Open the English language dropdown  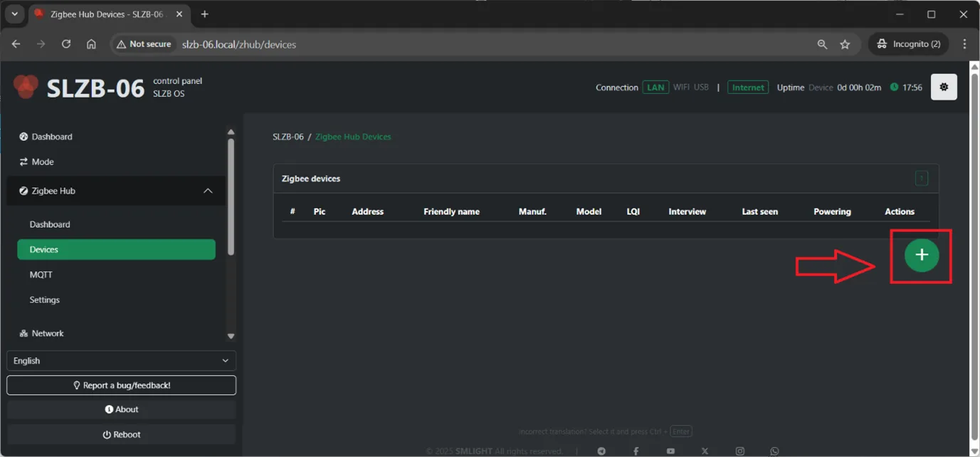click(121, 361)
